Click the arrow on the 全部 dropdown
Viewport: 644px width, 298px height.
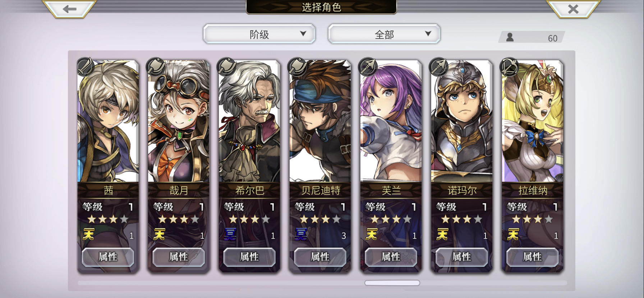pos(428,33)
